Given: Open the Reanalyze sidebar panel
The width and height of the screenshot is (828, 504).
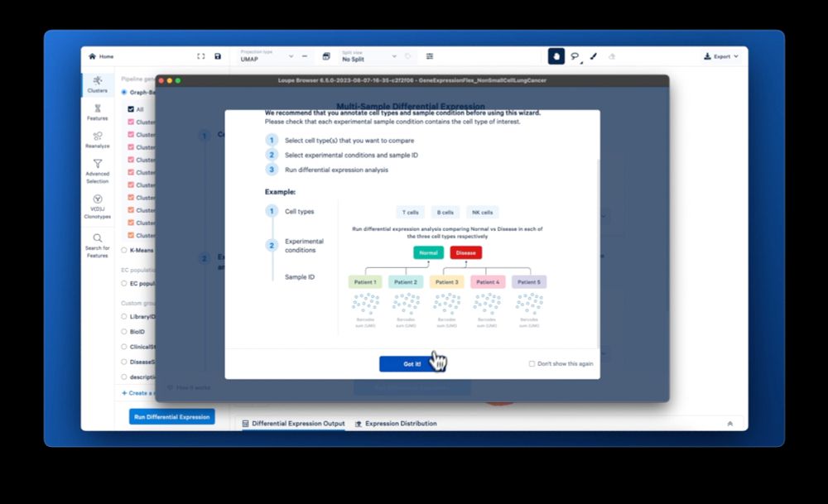Looking at the screenshot, I should pos(97,140).
